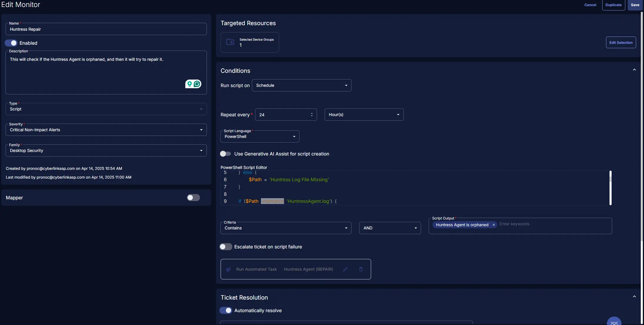Open the Criteria Contains dropdown

click(286, 228)
